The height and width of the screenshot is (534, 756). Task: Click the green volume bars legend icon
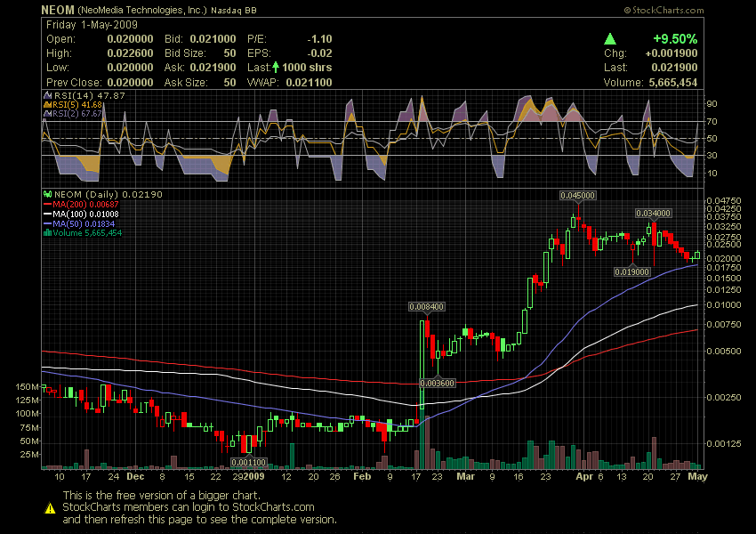[x=47, y=233]
